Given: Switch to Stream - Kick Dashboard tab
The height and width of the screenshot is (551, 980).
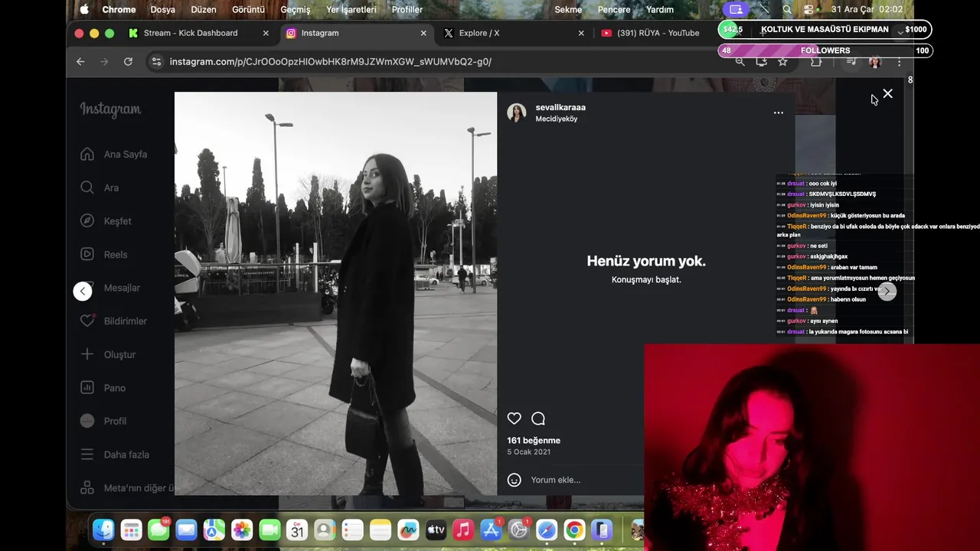Looking at the screenshot, I should click(x=191, y=33).
